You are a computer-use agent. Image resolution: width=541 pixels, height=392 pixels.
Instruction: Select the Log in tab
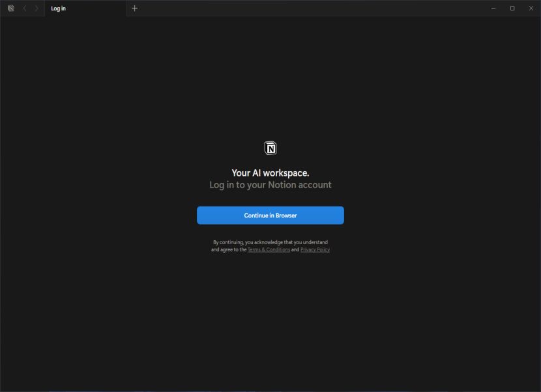click(85, 8)
